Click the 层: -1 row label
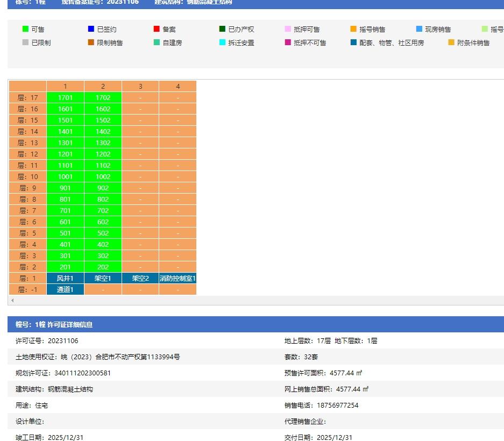The width and height of the screenshot is (504, 441). pos(27,289)
